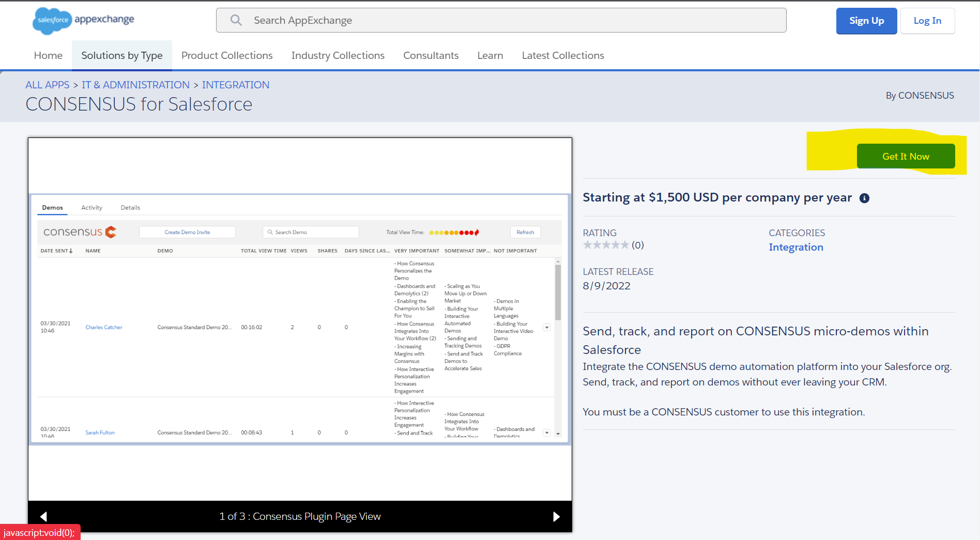Expand the Solutions by Type menu
The height and width of the screenshot is (540, 980).
coord(121,55)
